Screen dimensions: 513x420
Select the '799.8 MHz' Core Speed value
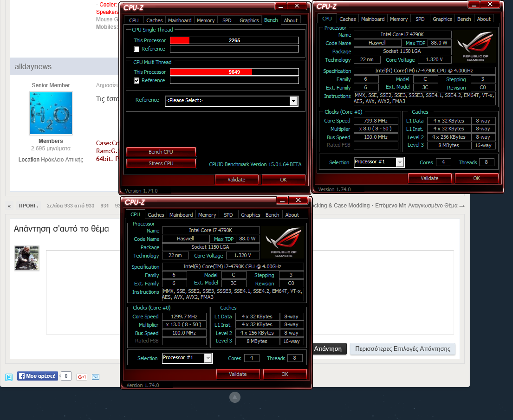[x=376, y=121]
